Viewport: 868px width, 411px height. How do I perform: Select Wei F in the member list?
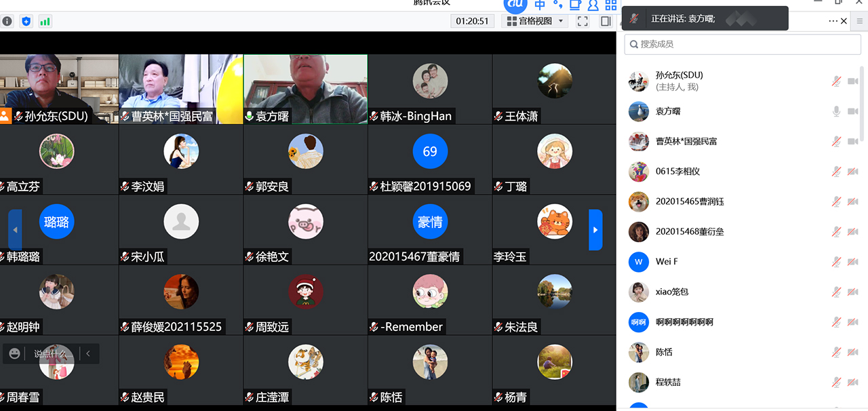coord(667,262)
